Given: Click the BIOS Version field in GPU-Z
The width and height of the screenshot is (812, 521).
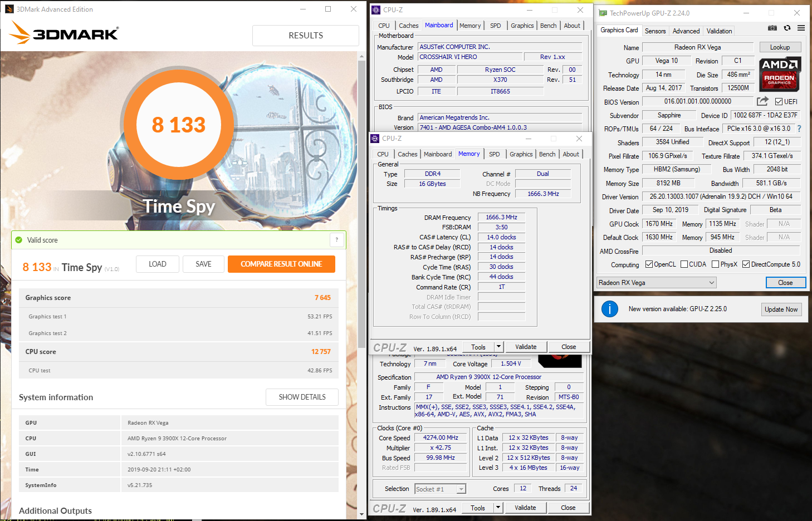Looking at the screenshot, I should click(x=697, y=101).
